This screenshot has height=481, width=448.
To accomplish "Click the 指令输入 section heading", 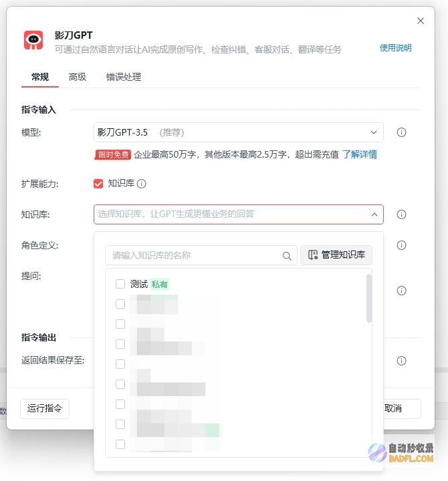I will [39, 110].
